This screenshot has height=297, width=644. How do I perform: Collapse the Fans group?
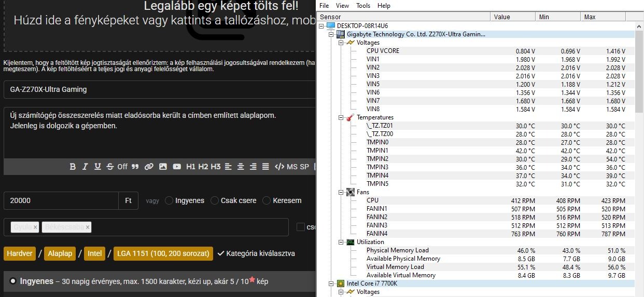(x=341, y=192)
